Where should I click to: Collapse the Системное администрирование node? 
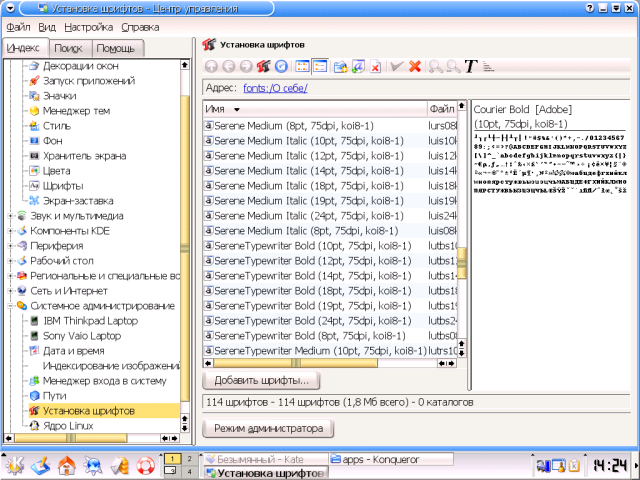pyautogui.click(x=10, y=305)
